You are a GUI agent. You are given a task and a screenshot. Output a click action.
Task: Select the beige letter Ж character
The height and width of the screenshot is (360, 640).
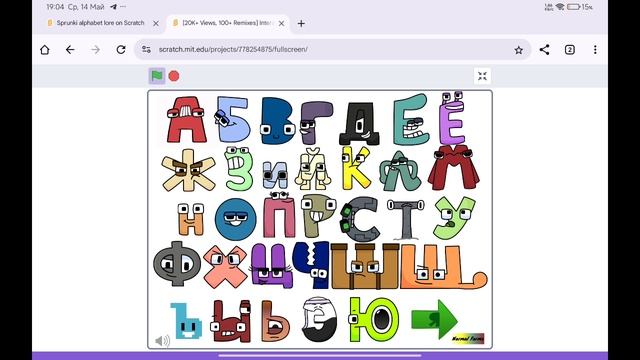click(x=188, y=170)
